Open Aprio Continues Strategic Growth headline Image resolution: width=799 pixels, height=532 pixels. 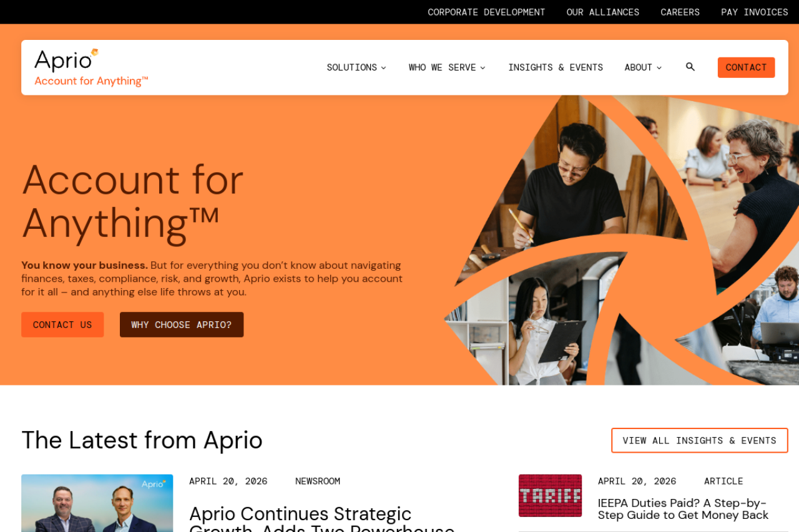pos(322,518)
